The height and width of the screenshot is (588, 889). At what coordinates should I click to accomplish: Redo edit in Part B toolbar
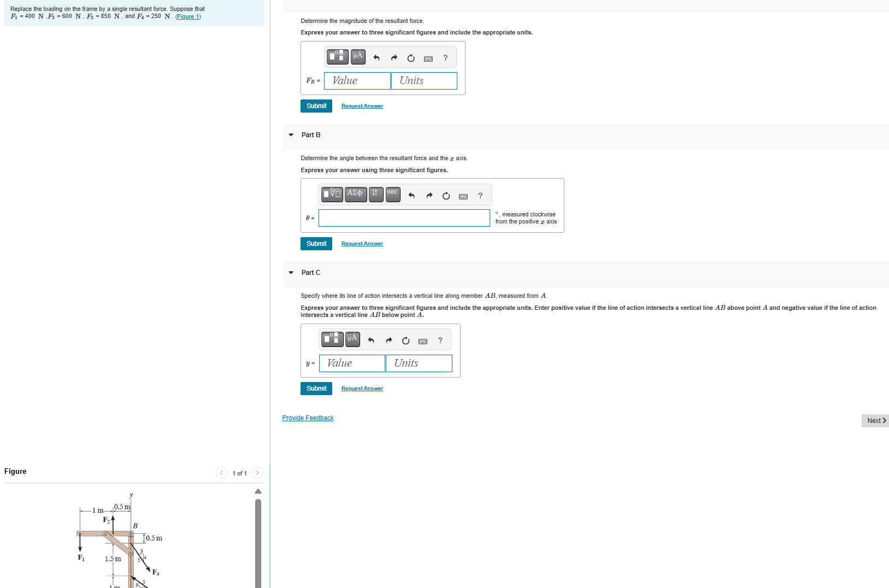(429, 196)
